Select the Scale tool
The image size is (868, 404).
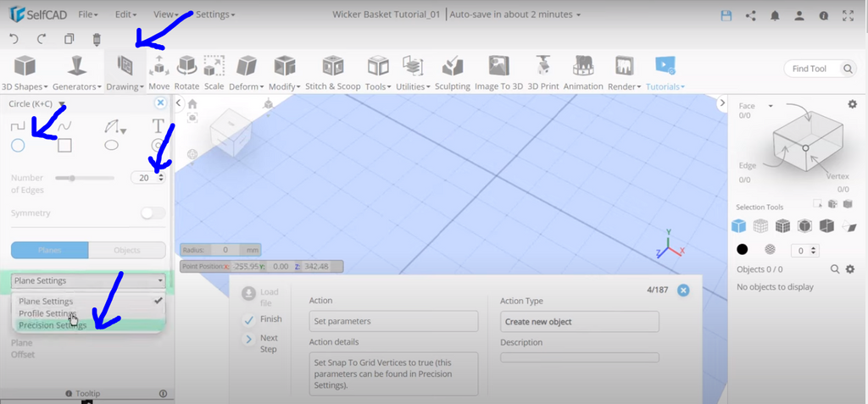214,73
